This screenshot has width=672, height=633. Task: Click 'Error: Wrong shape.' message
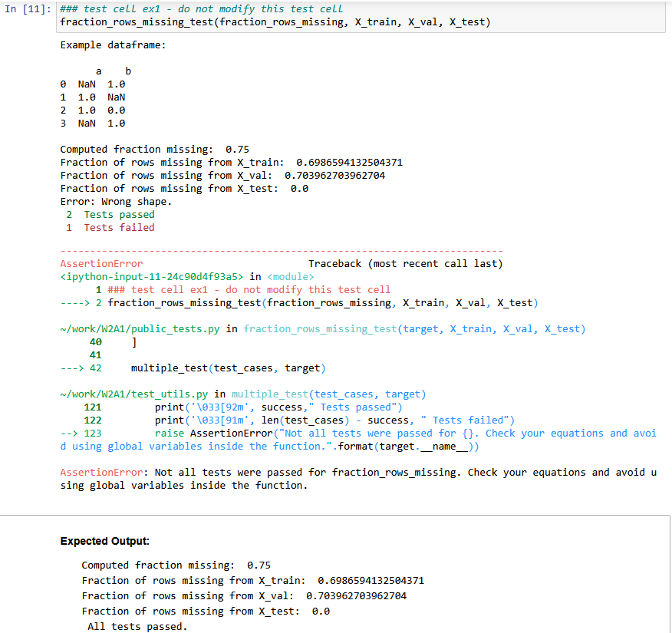pos(116,202)
